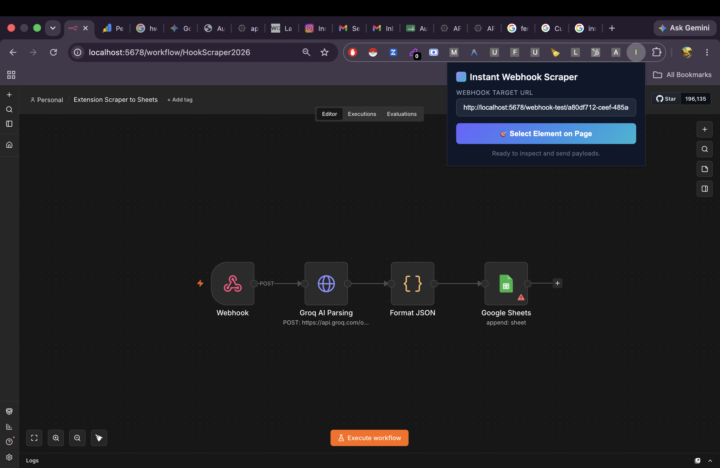Open a new browser tab

point(612,28)
